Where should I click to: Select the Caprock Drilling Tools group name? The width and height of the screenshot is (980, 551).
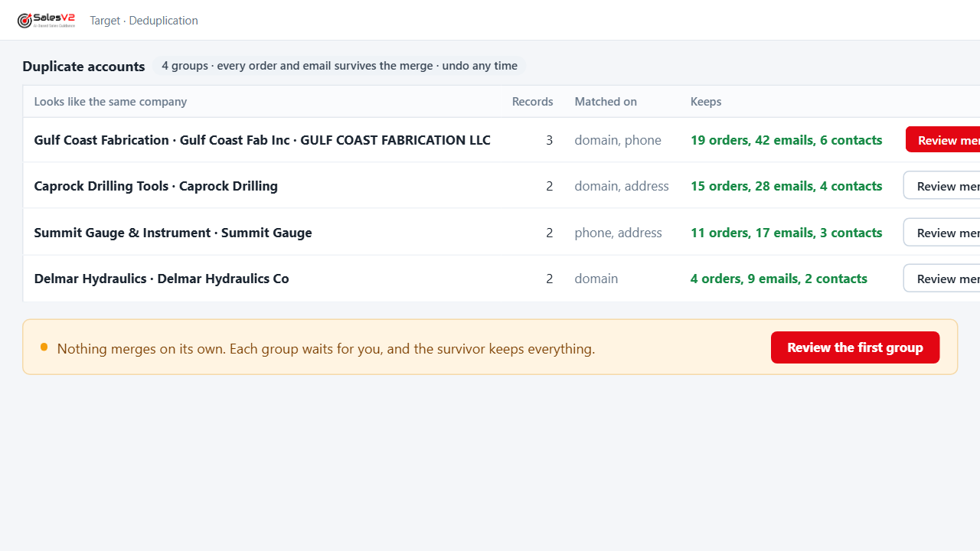tap(155, 186)
